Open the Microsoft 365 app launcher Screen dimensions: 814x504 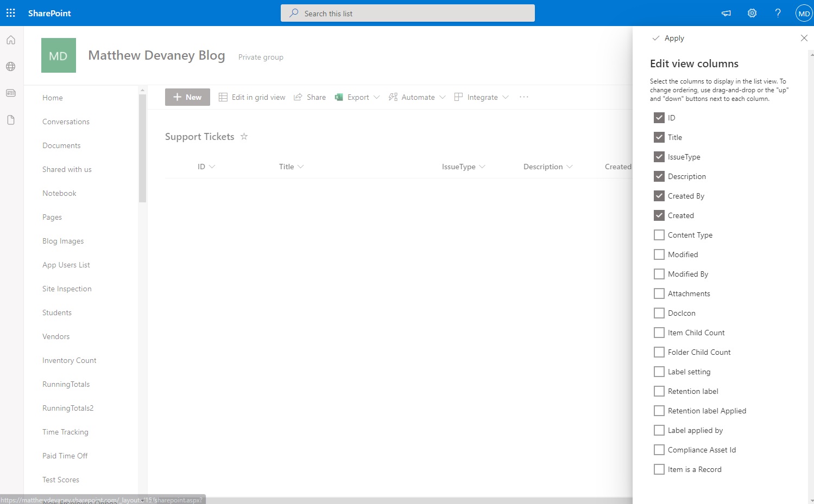coord(10,12)
